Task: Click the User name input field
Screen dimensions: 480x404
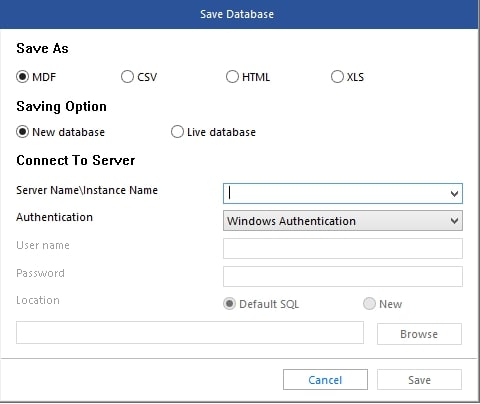Action: [x=343, y=248]
